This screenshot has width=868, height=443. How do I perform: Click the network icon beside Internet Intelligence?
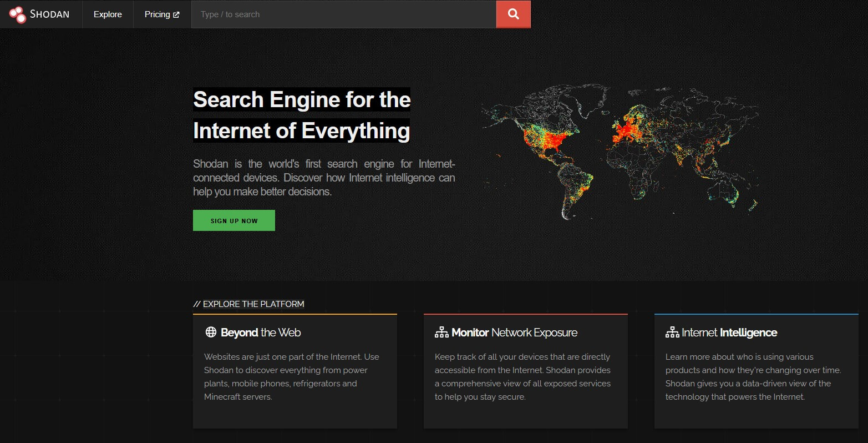click(672, 332)
